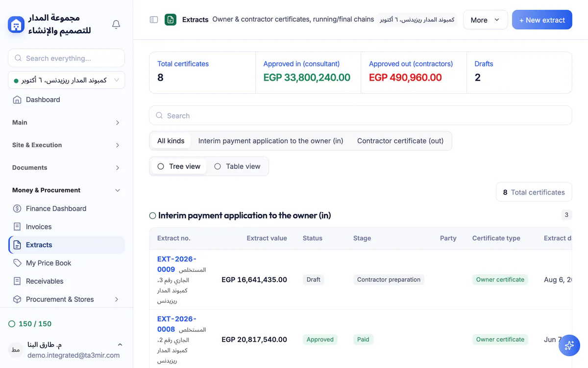Click the magnifier icon in extracts search
Viewport: 588px width, 368px height.
[x=159, y=115]
